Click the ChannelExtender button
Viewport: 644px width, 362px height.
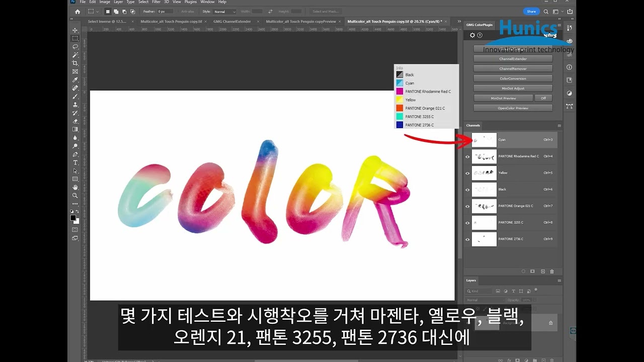point(513,59)
